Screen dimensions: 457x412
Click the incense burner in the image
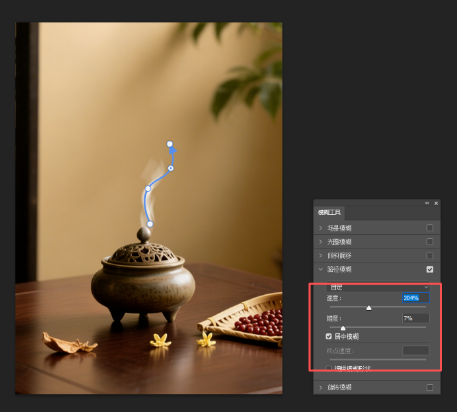click(143, 275)
